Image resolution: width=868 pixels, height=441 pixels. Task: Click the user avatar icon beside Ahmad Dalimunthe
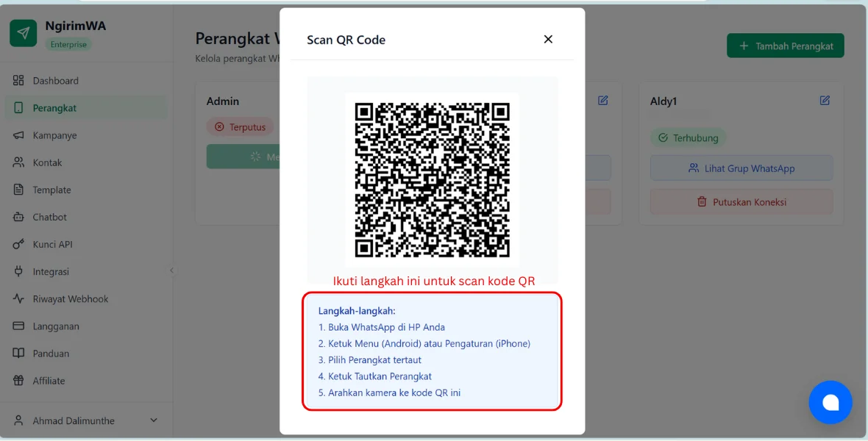pyautogui.click(x=18, y=420)
